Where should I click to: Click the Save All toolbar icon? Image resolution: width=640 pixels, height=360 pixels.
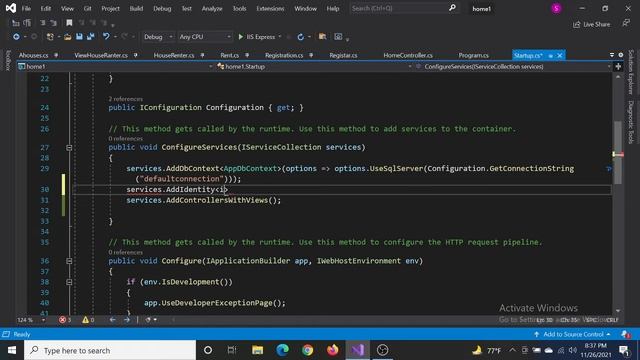[x=91, y=37]
